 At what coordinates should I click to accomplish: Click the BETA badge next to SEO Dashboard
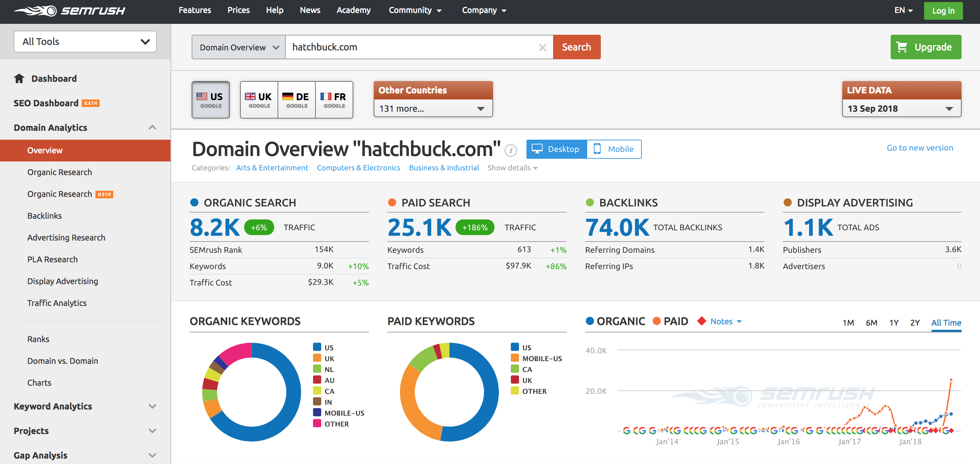(x=91, y=103)
